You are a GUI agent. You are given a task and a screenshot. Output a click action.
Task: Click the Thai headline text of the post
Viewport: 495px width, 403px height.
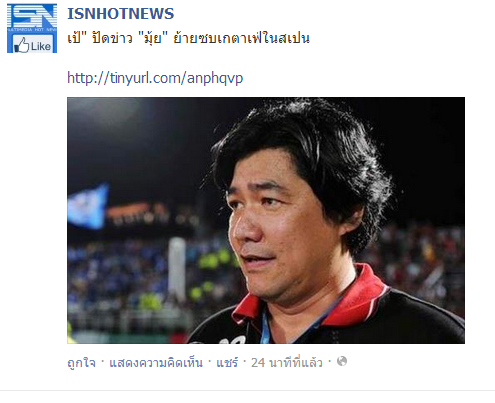[188, 38]
